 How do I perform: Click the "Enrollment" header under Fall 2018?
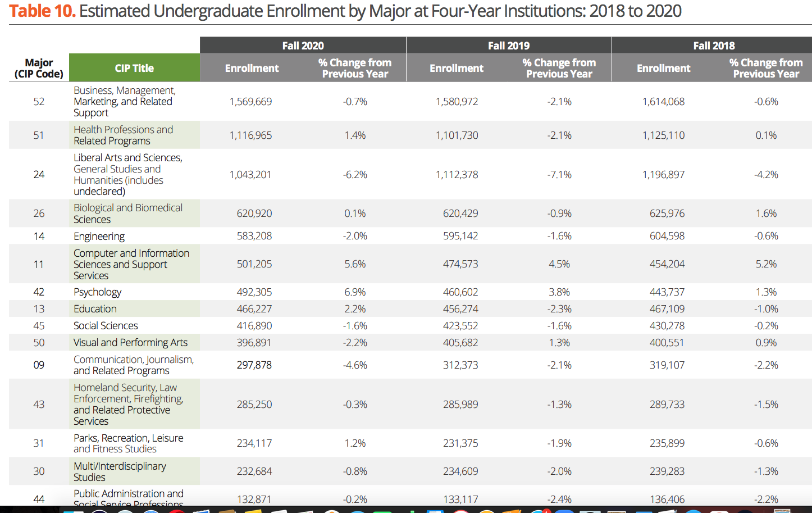pos(663,68)
